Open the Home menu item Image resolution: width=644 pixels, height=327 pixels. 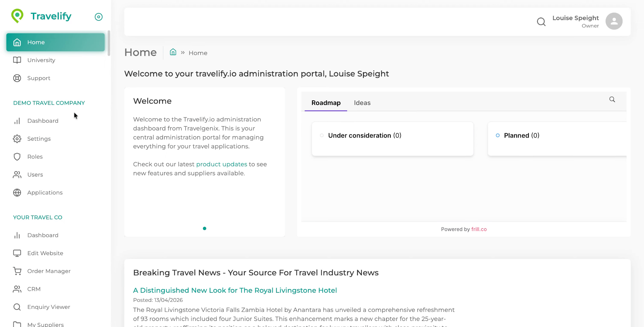coord(55,42)
